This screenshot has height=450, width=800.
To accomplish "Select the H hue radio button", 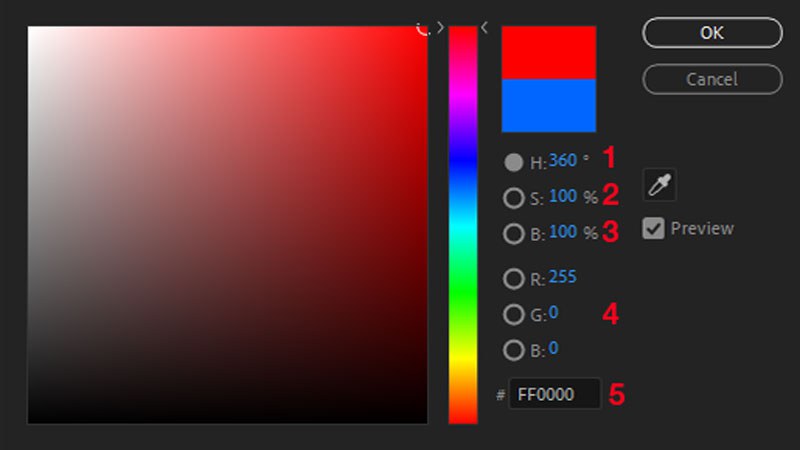I will click(x=514, y=162).
